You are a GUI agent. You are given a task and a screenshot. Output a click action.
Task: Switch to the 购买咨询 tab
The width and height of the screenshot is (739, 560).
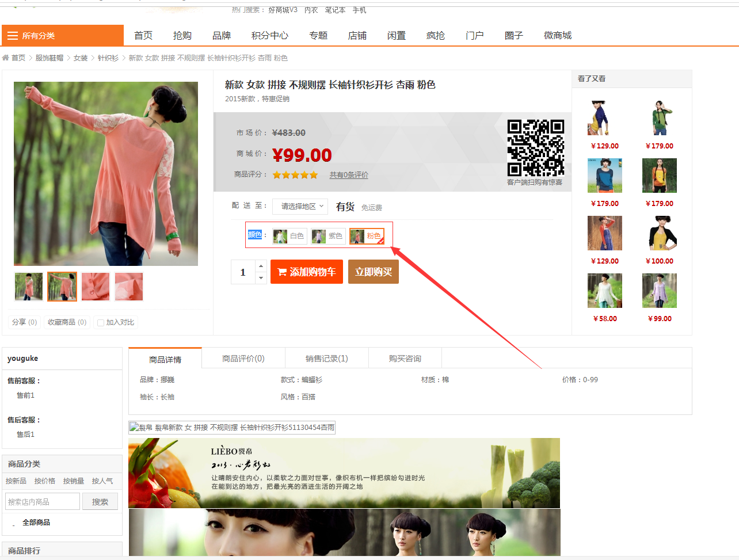[x=405, y=359]
